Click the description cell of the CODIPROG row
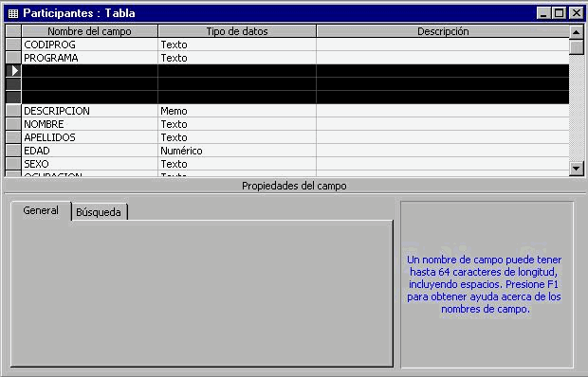Viewport: 588px width, 377px height. 443,45
